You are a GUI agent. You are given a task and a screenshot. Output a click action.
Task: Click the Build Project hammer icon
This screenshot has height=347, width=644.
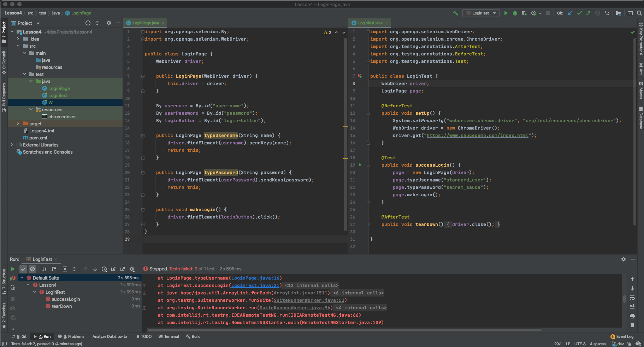[x=455, y=13]
